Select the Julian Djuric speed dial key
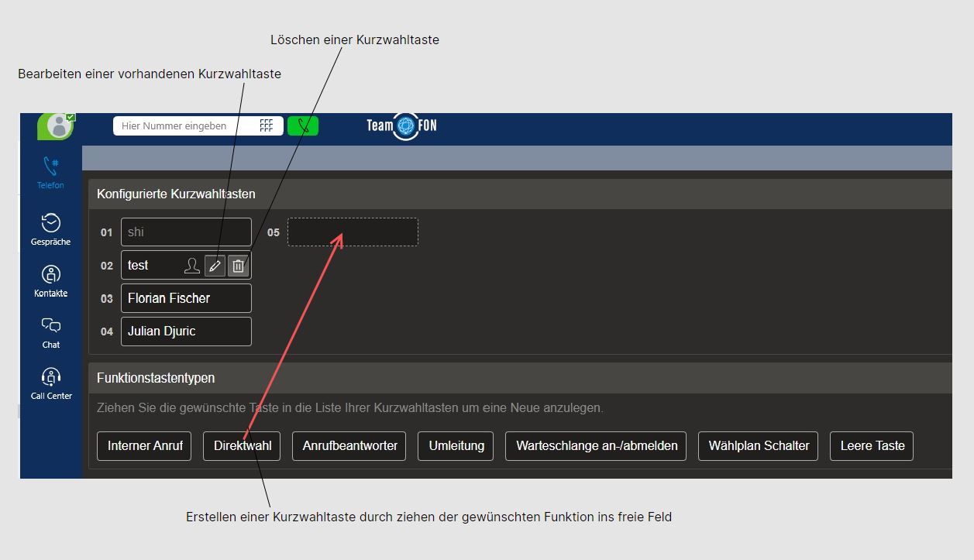 coord(186,332)
